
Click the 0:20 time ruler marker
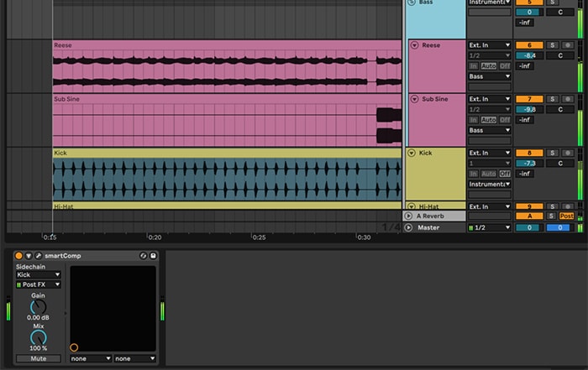(155, 237)
